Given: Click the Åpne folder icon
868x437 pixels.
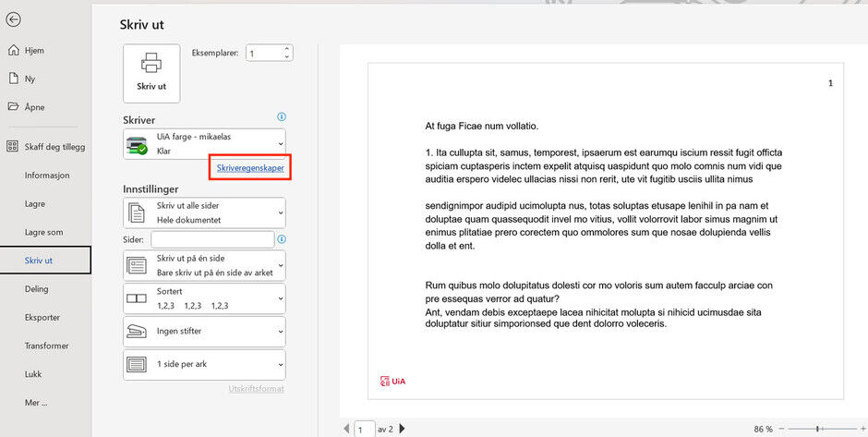Looking at the screenshot, I should pyautogui.click(x=13, y=106).
